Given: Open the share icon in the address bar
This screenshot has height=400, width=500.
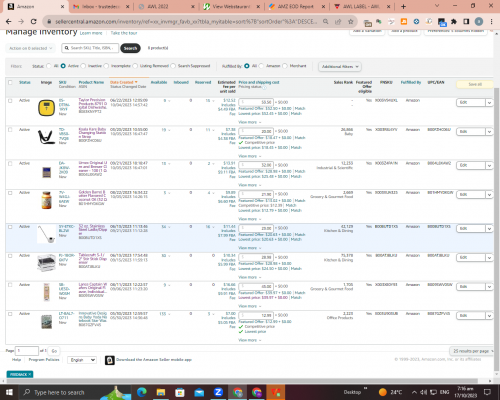Looking at the screenshot, I should [x=338, y=21].
